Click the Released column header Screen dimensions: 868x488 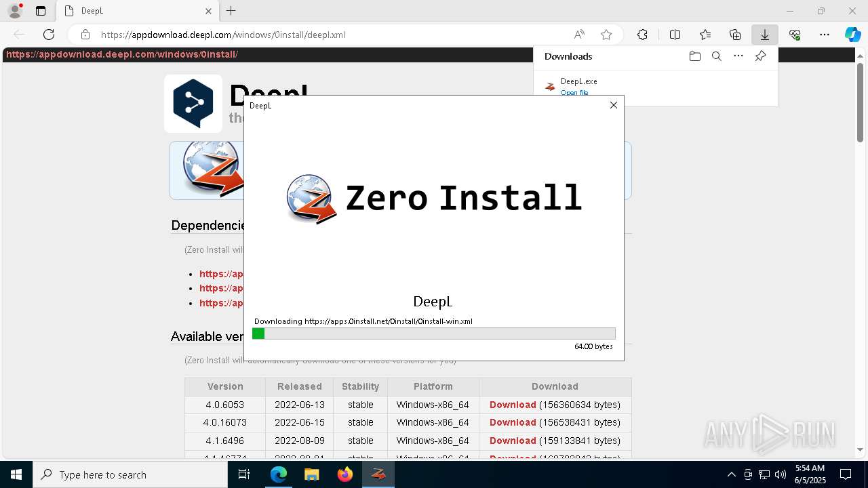click(x=299, y=386)
